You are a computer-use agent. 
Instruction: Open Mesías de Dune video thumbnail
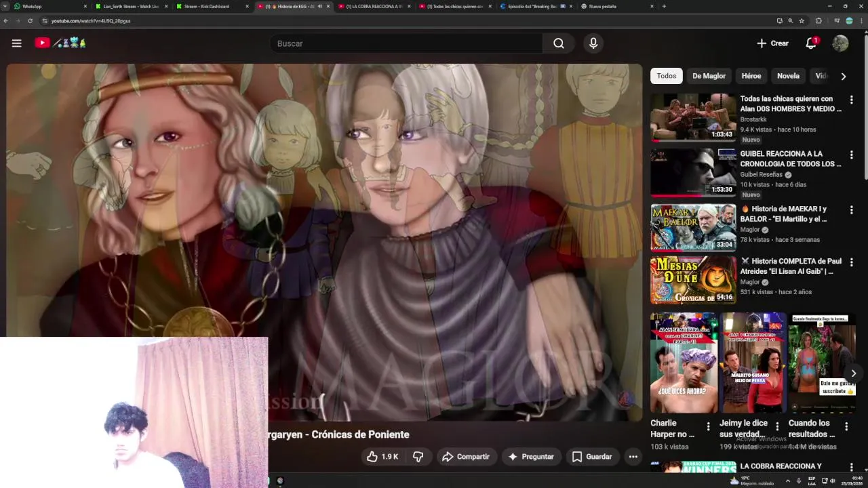click(693, 280)
